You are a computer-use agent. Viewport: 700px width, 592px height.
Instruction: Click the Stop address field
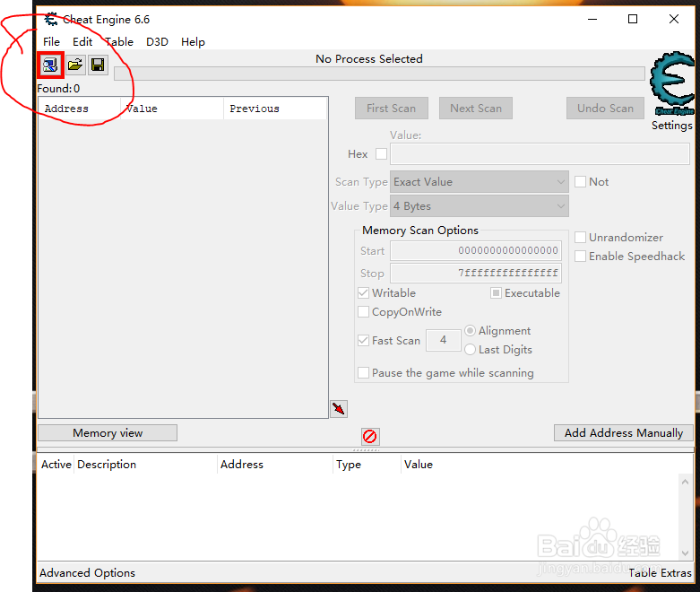click(x=476, y=273)
